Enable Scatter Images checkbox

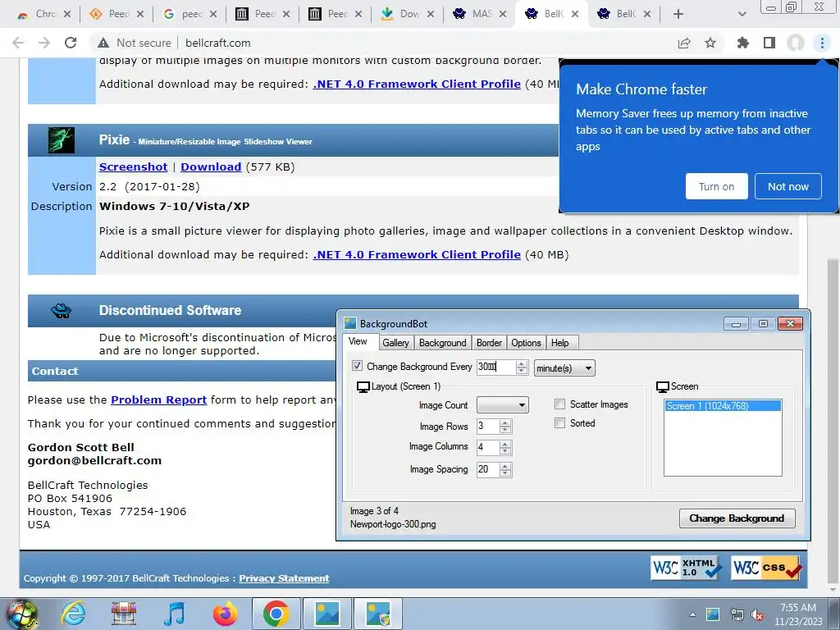point(559,404)
